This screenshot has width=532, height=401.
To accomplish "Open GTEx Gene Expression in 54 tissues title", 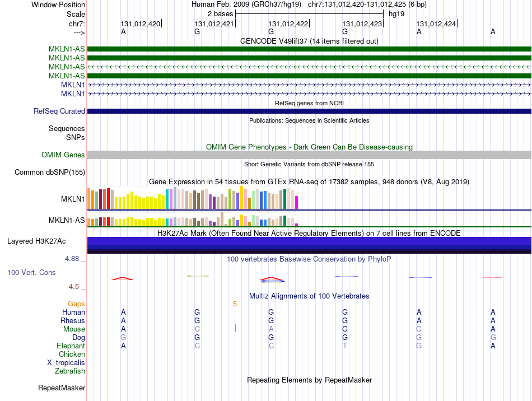I will pyautogui.click(x=309, y=182).
